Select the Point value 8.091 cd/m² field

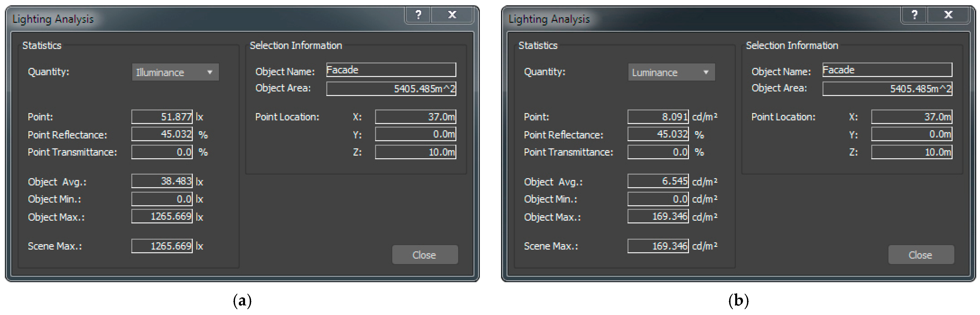[x=658, y=117]
